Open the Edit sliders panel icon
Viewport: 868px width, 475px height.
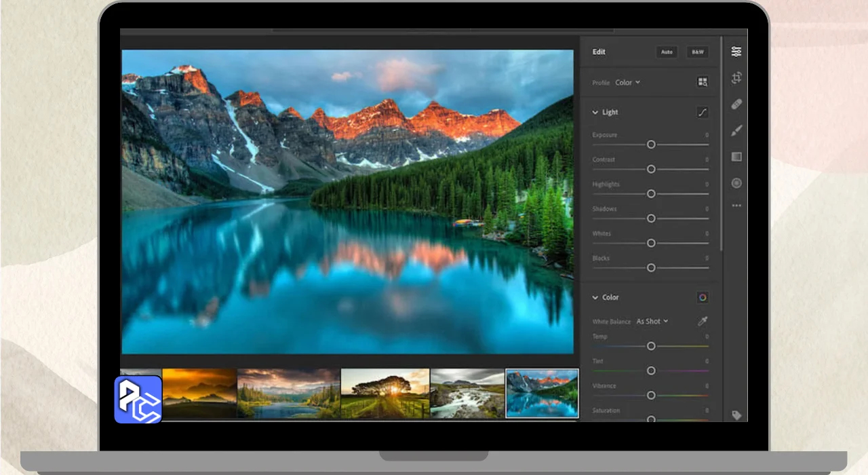coord(736,52)
